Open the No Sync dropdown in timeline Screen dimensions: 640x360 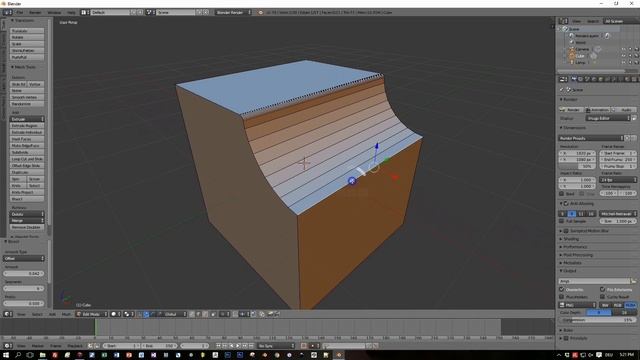(276, 346)
